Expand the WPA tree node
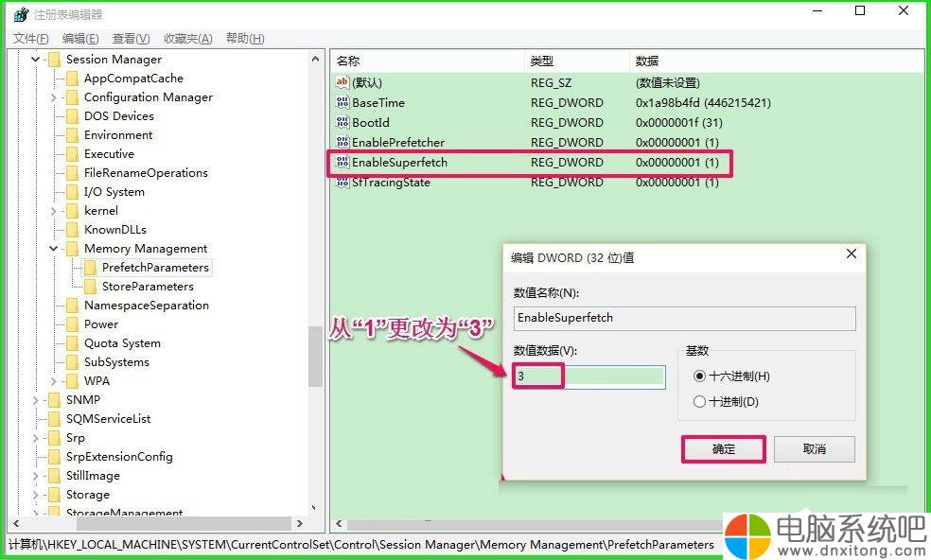Viewport: 931px width, 560px height. point(53,381)
